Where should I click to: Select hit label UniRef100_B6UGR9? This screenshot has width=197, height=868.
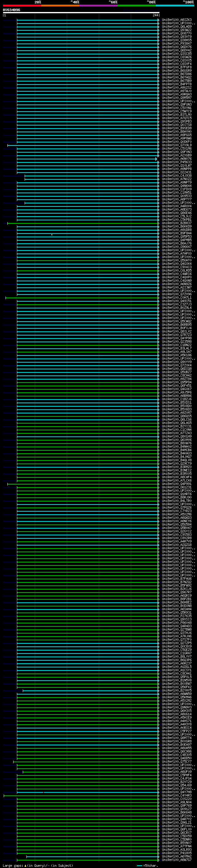tap(177, 71)
